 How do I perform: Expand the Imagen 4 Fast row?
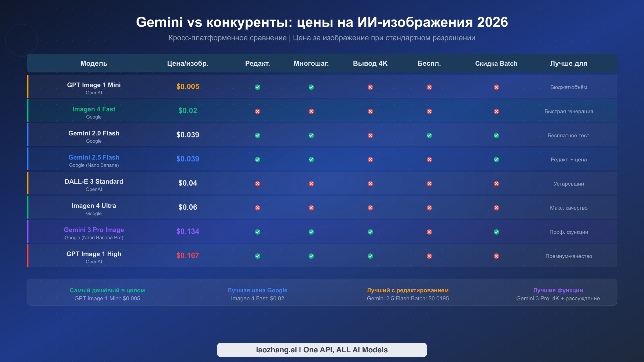pos(94,111)
